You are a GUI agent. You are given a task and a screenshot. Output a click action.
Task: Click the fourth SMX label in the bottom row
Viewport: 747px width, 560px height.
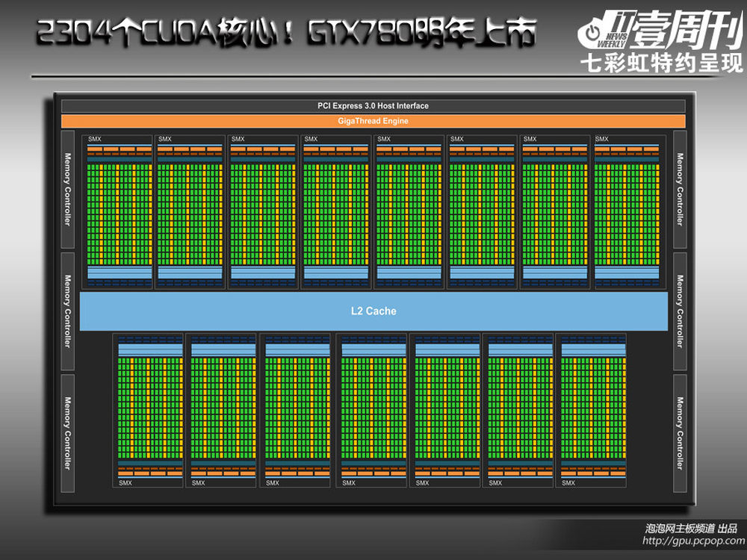(x=349, y=483)
